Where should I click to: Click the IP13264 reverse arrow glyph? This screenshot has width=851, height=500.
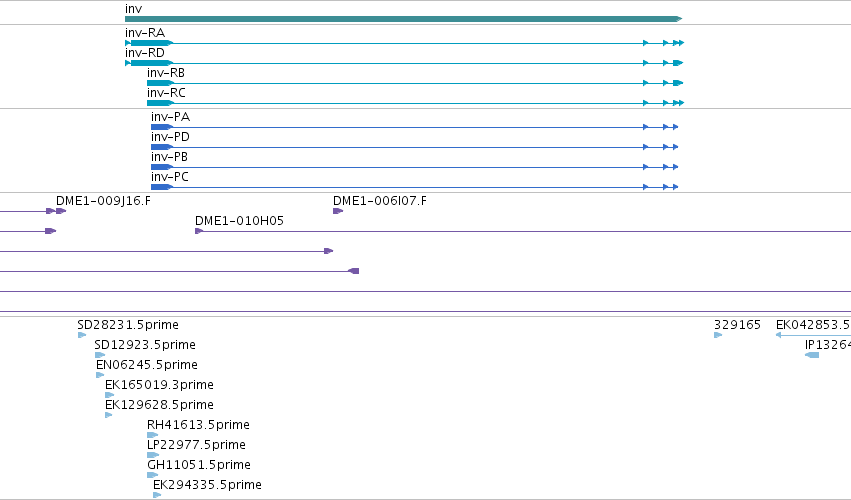click(x=812, y=355)
